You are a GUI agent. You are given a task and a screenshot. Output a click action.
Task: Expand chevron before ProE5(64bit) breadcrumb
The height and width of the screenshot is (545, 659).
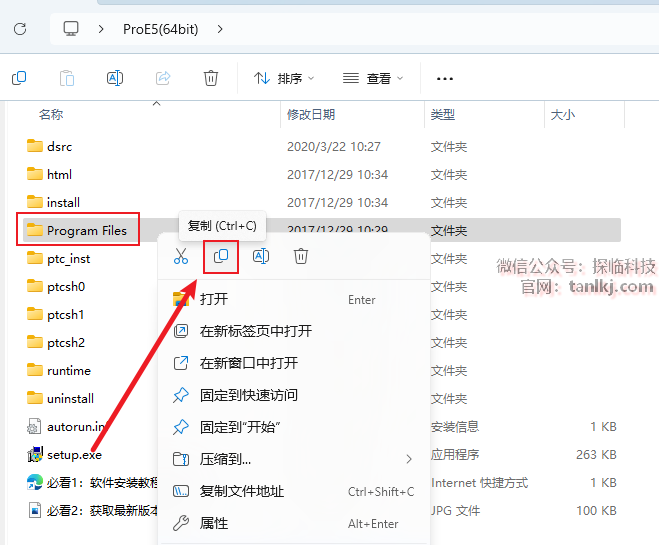pyautogui.click(x=100, y=29)
